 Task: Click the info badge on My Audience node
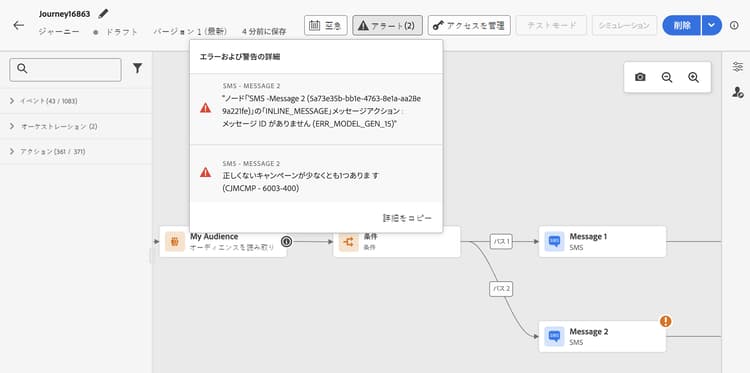(x=286, y=241)
